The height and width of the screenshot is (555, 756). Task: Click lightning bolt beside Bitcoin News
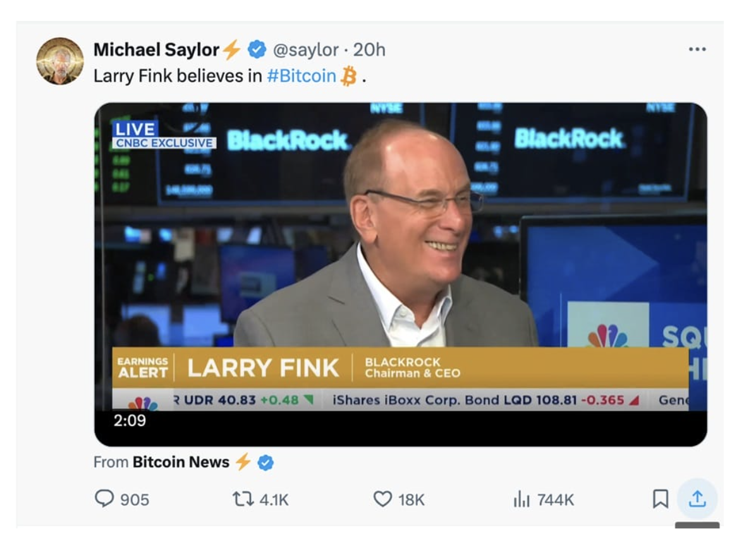tap(243, 462)
